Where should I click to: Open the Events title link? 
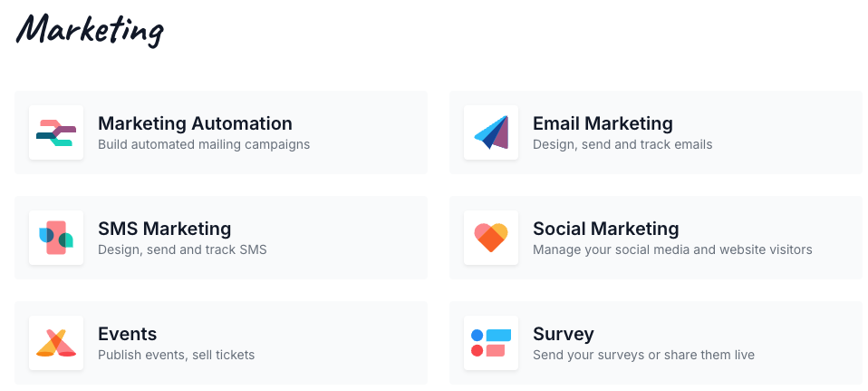point(128,334)
